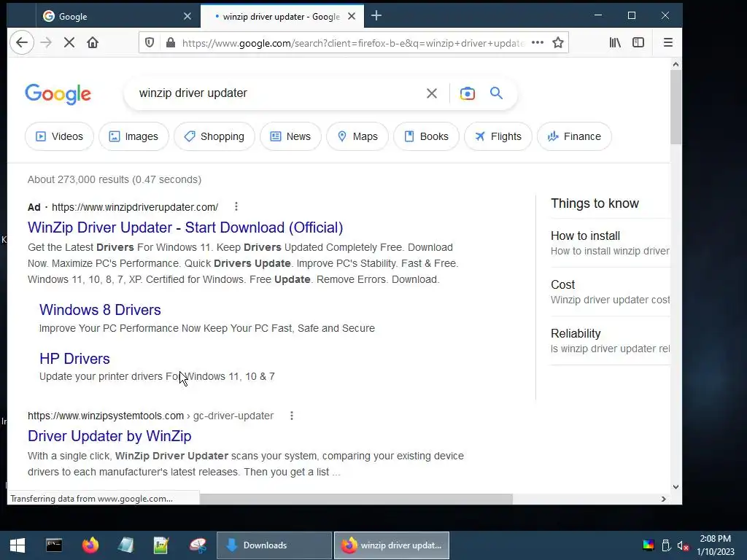This screenshot has height=560, width=747.
Task: Launch the paint palette taskbar app
Action: pos(198,545)
